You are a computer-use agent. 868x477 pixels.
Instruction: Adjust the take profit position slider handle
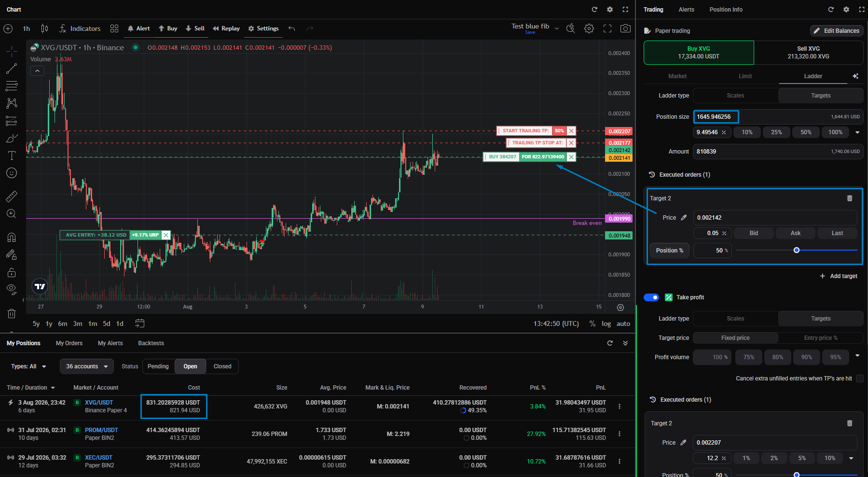[797, 475]
